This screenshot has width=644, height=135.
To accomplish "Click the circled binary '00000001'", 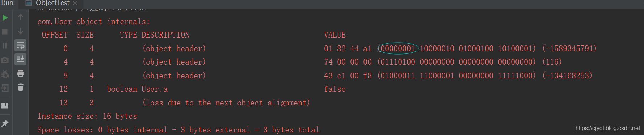I will [x=398, y=48].
